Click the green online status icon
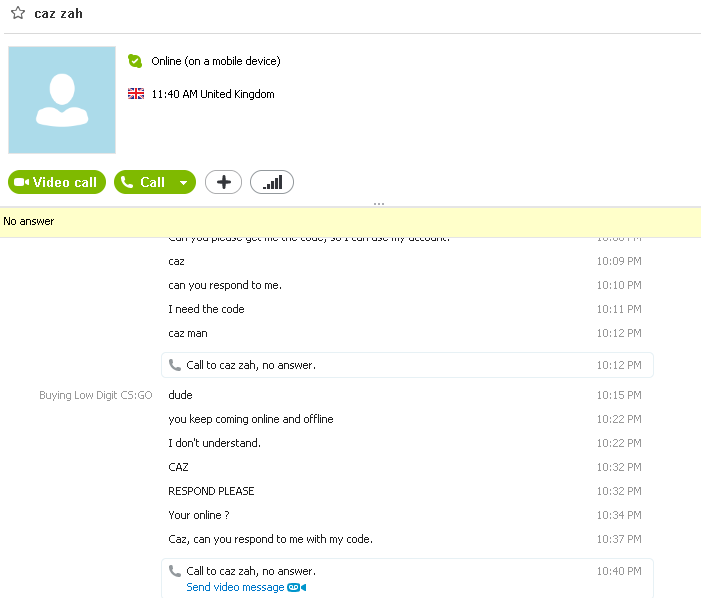The height and width of the screenshot is (598, 701). 135,61
